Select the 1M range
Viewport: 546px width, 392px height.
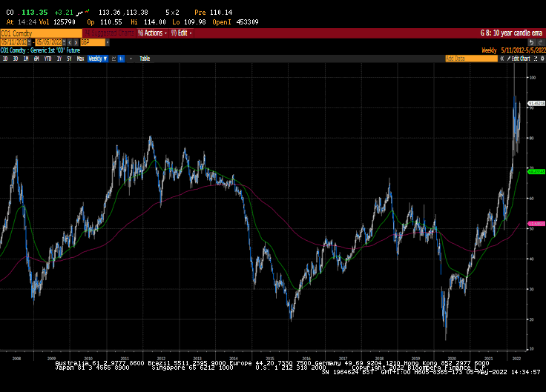pyautogui.click(x=26, y=59)
